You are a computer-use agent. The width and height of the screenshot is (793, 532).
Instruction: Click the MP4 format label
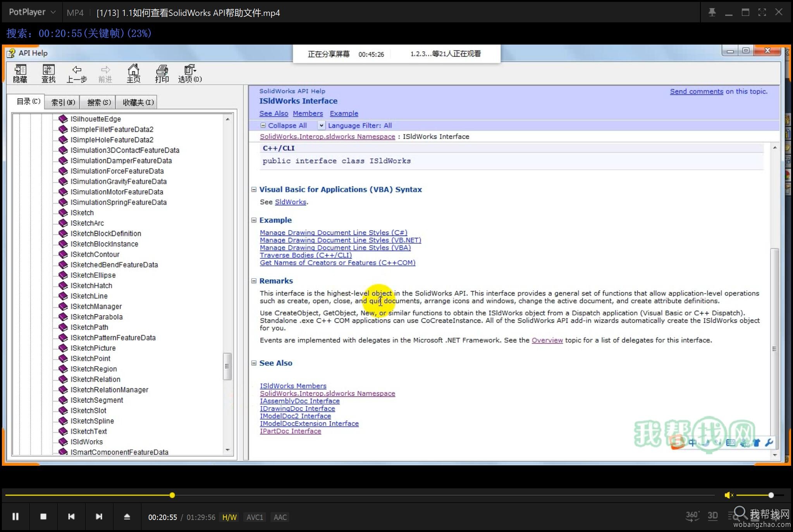pyautogui.click(x=75, y=13)
